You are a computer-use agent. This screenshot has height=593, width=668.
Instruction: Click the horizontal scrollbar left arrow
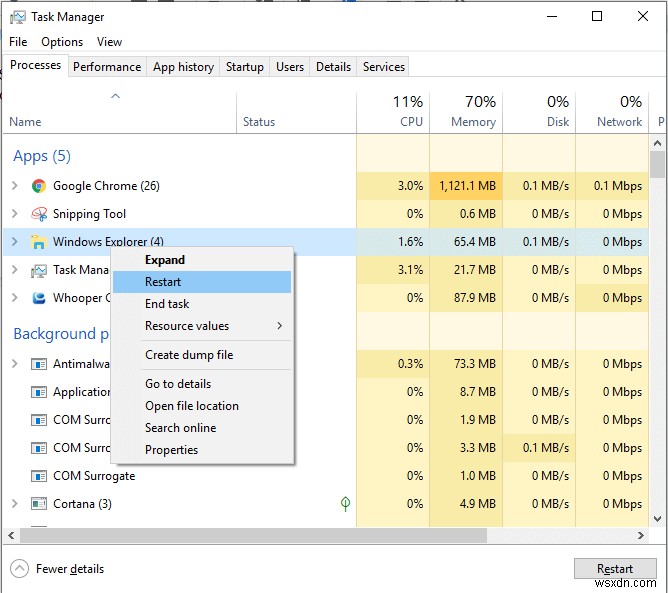(x=12, y=535)
